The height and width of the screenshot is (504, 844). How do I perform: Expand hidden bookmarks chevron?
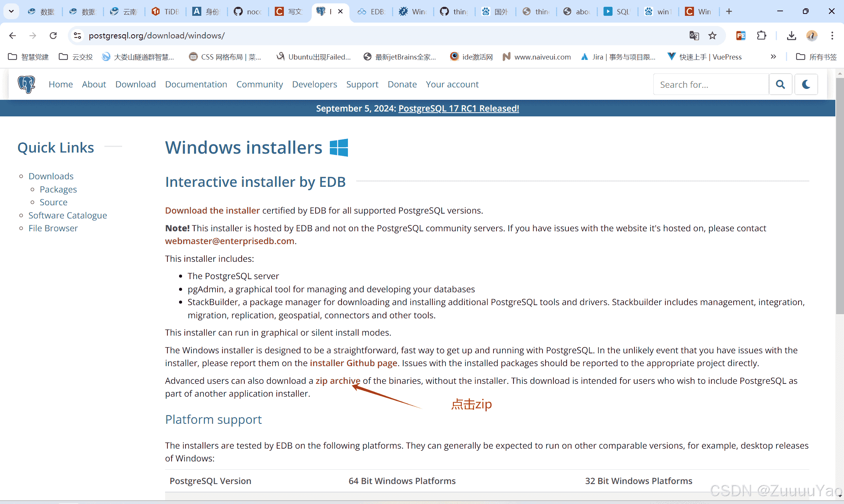click(773, 57)
